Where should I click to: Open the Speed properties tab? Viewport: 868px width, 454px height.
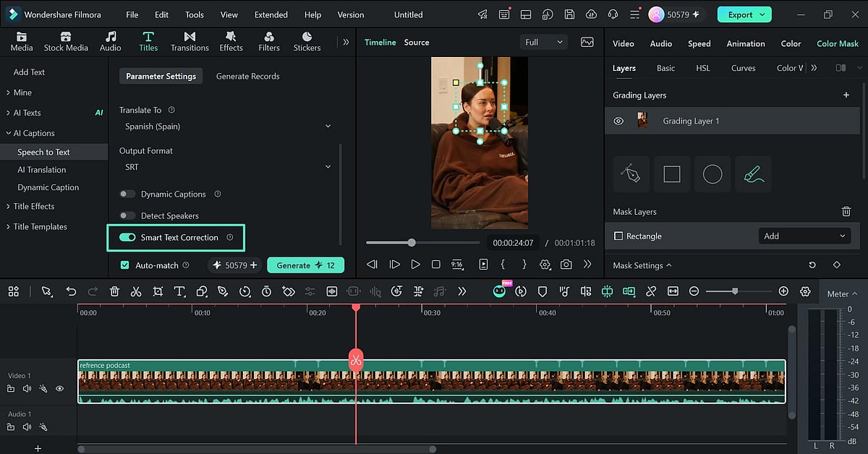[x=699, y=43]
